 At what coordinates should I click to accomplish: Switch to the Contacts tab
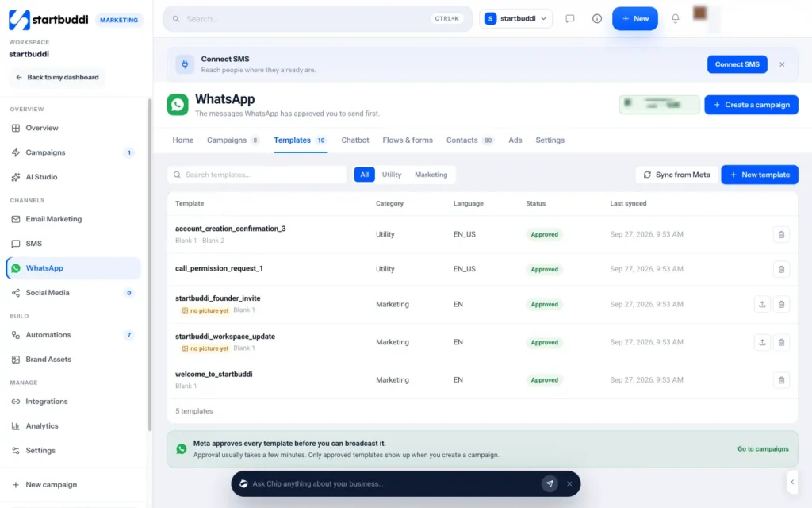pos(470,140)
